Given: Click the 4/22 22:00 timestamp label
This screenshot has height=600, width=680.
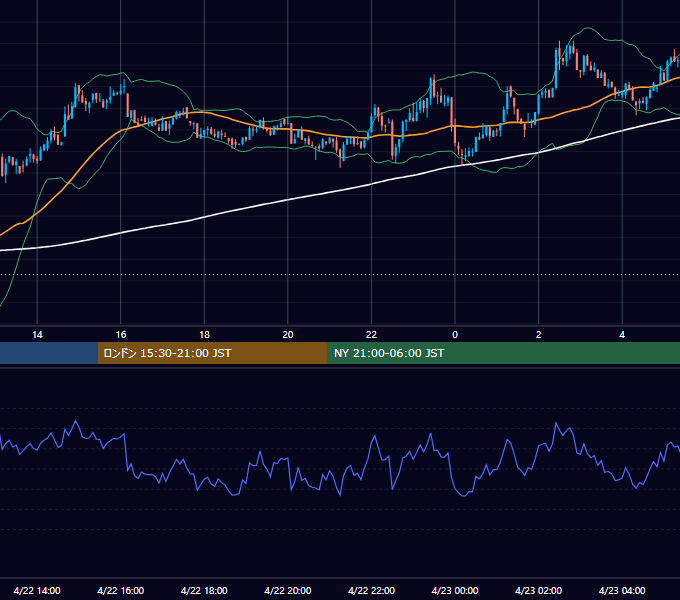Looking at the screenshot, I should 371,590.
